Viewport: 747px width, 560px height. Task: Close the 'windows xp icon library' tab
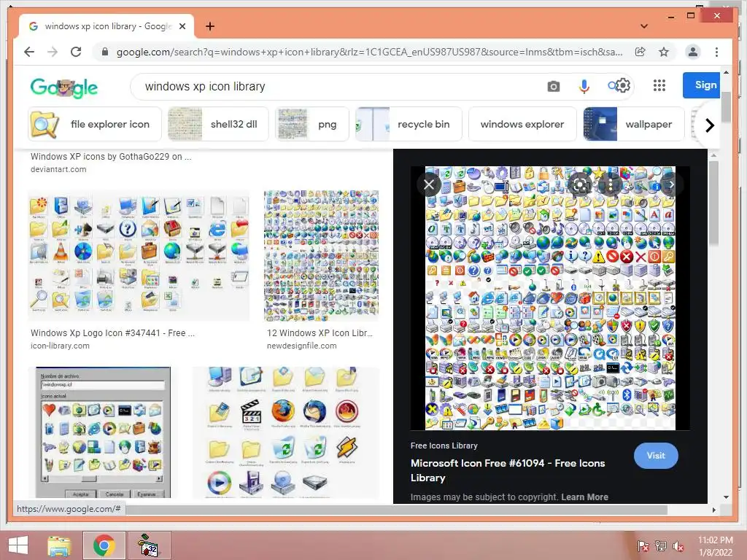[182, 26]
